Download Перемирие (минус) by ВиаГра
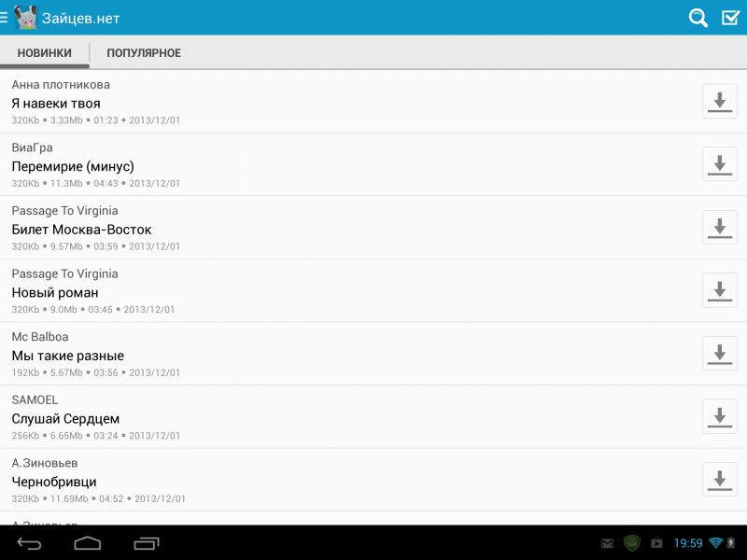This screenshot has height=560, width=747. click(719, 164)
